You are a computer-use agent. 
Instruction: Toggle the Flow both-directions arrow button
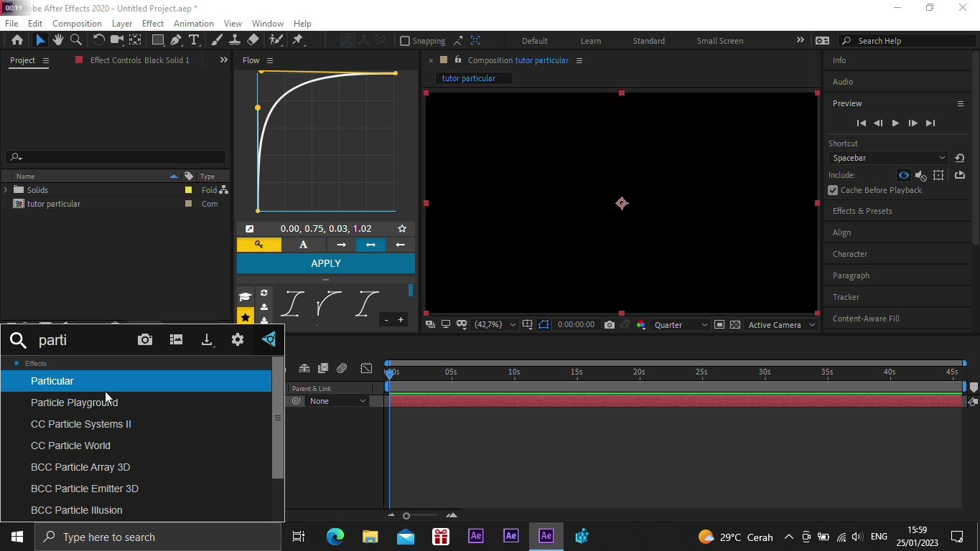(x=370, y=245)
